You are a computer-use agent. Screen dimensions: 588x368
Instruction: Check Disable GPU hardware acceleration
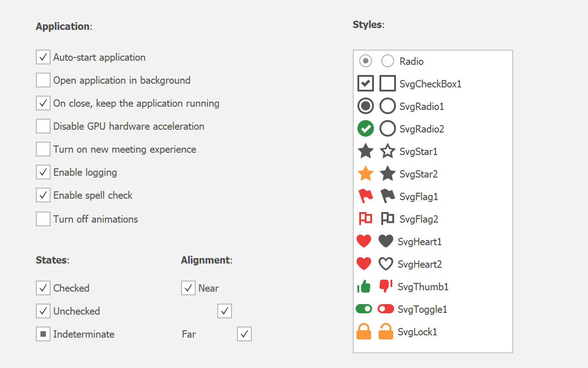tap(43, 126)
